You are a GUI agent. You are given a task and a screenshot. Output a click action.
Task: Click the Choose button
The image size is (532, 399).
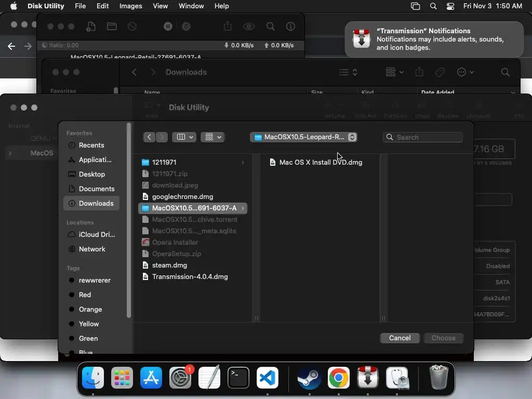444,338
